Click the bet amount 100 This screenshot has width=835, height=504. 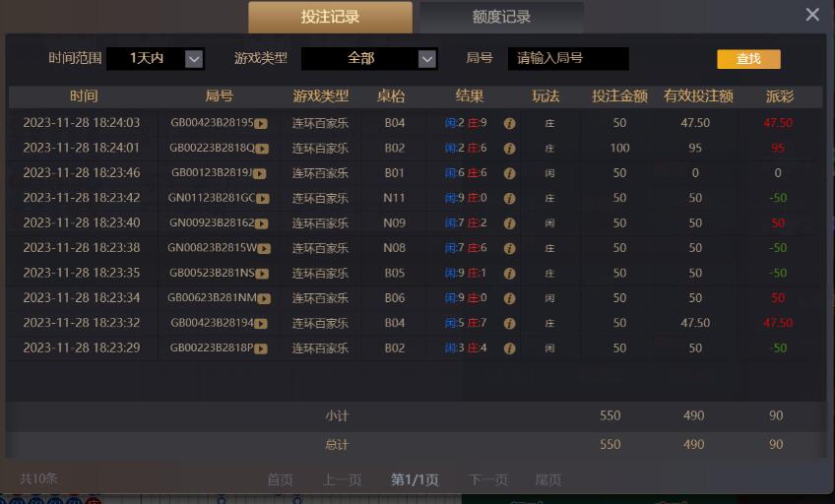click(x=620, y=148)
